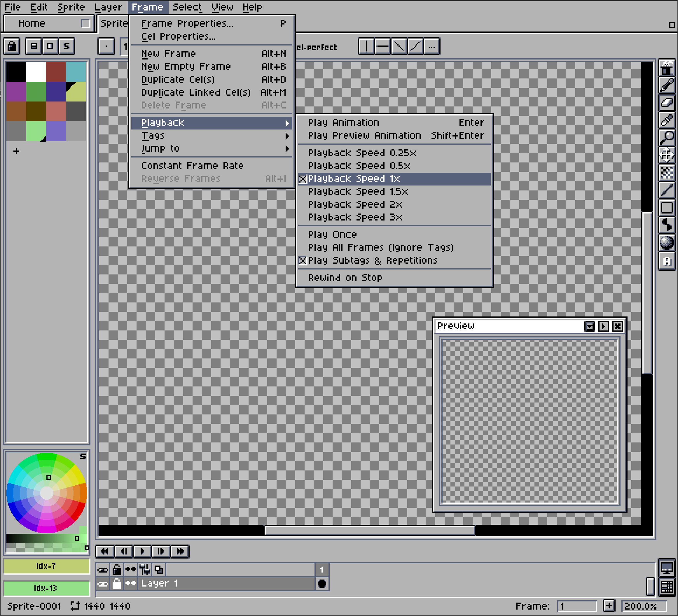Toggle visibility of Layer 1
This screenshot has width=678, height=616.
pos(103,584)
